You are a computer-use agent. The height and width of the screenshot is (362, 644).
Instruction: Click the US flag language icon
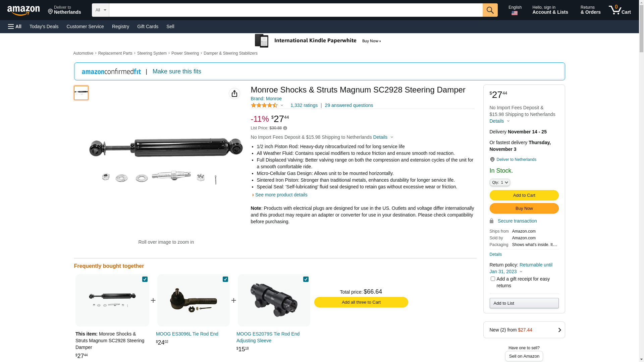515,13
